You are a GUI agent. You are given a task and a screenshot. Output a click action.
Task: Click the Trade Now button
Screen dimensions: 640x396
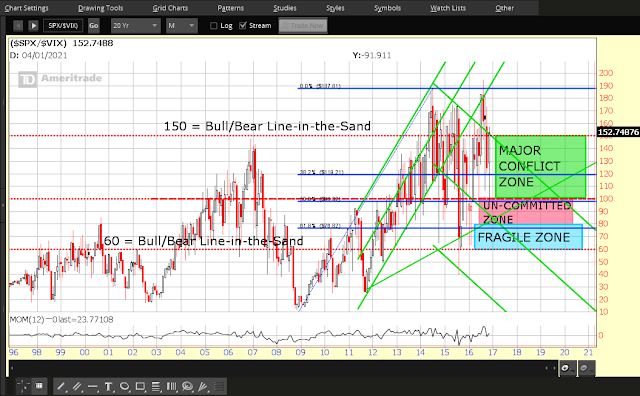pyautogui.click(x=303, y=26)
